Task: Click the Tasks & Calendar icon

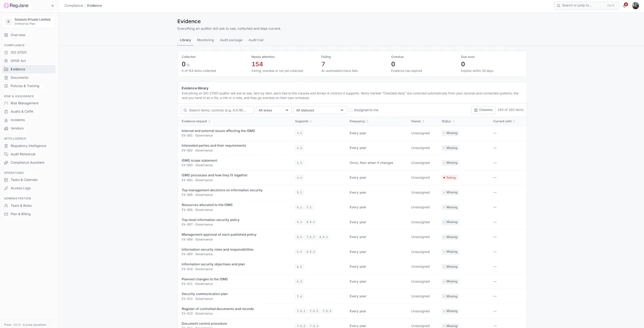Action: point(6,180)
